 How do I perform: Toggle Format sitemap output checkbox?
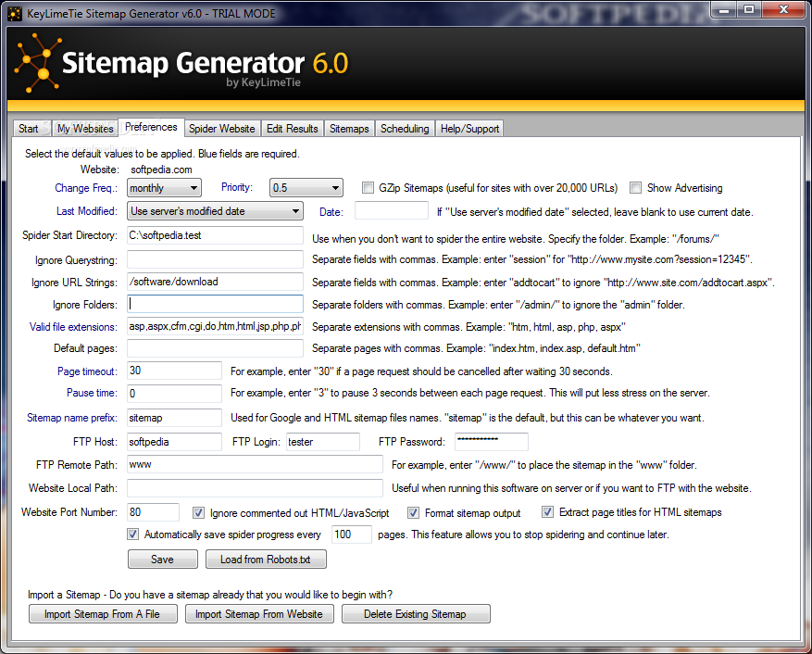click(413, 513)
